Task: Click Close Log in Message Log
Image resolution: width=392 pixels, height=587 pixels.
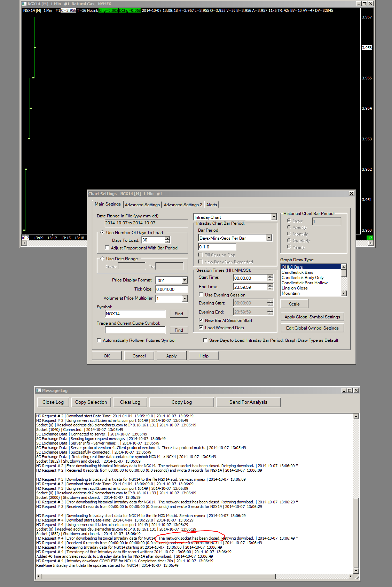Action: (53, 402)
